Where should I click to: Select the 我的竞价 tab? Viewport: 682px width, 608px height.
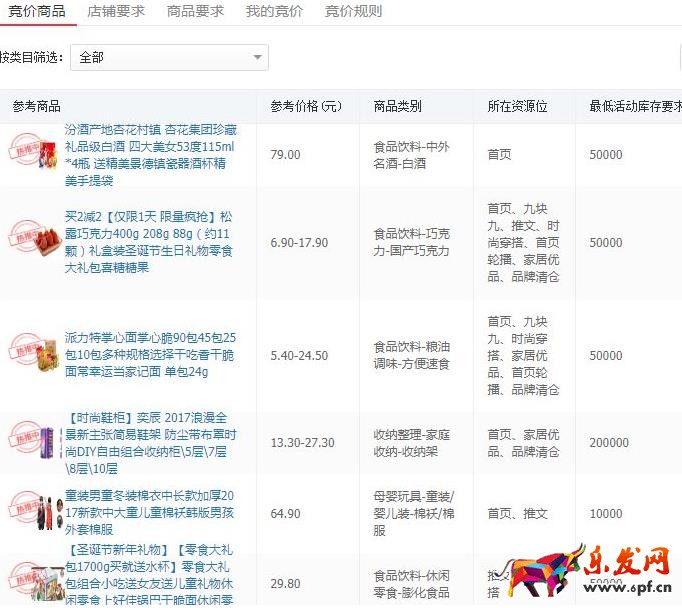click(274, 12)
